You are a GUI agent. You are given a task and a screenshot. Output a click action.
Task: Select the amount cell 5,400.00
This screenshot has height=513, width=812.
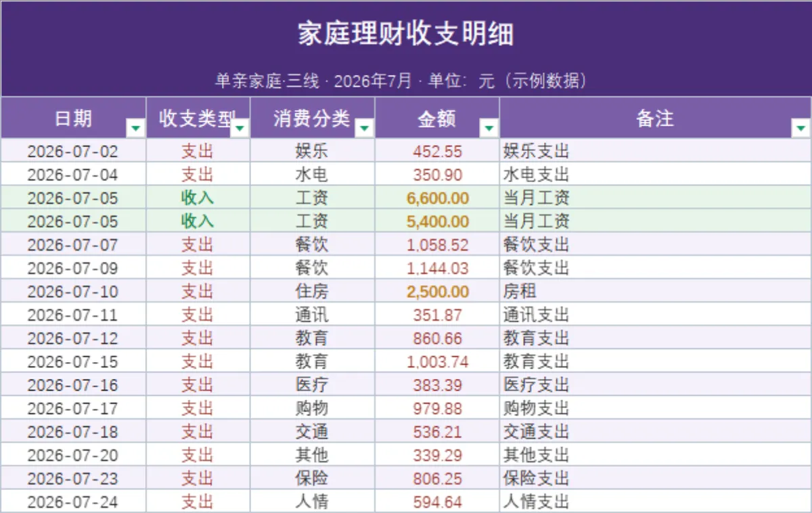pos(437,221)
